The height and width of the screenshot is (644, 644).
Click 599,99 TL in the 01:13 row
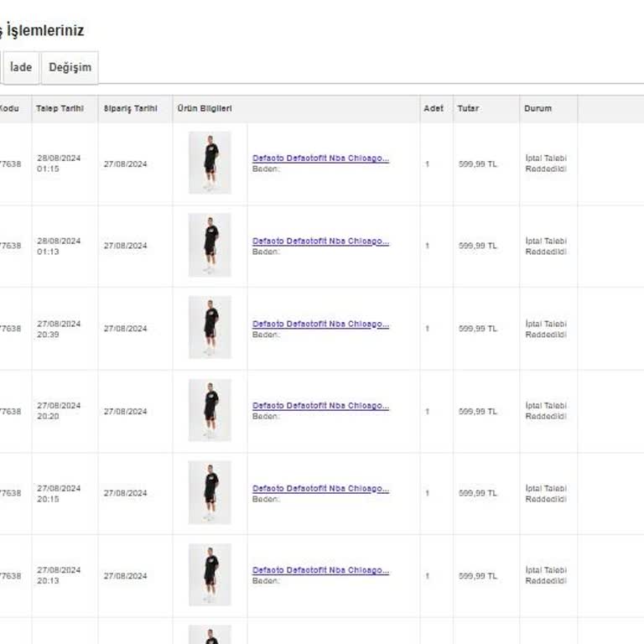tap(478, 246)
